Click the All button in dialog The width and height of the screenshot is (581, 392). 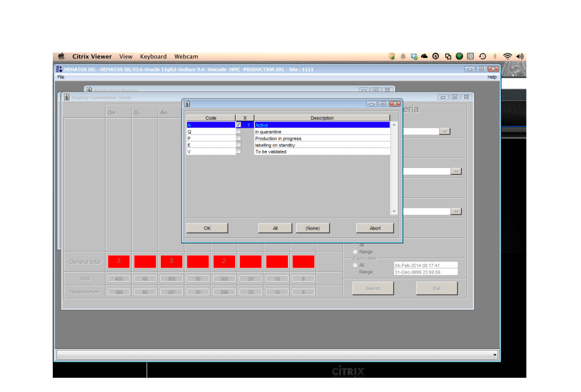click(x=275, y=228)
